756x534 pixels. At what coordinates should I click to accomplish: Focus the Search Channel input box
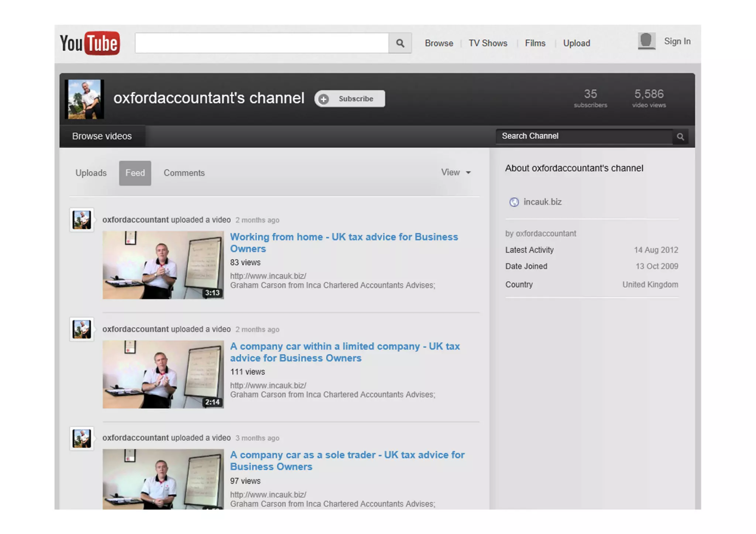585,136
